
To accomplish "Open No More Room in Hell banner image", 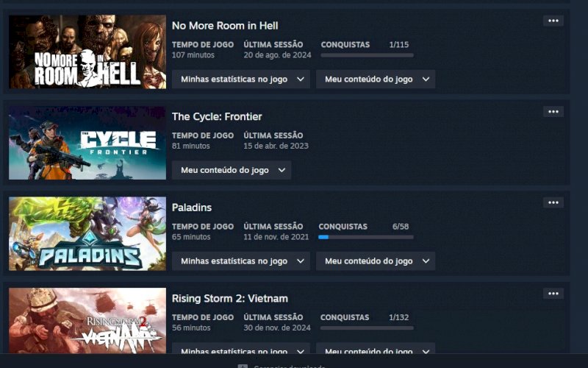I will click(x=87, y=52).
